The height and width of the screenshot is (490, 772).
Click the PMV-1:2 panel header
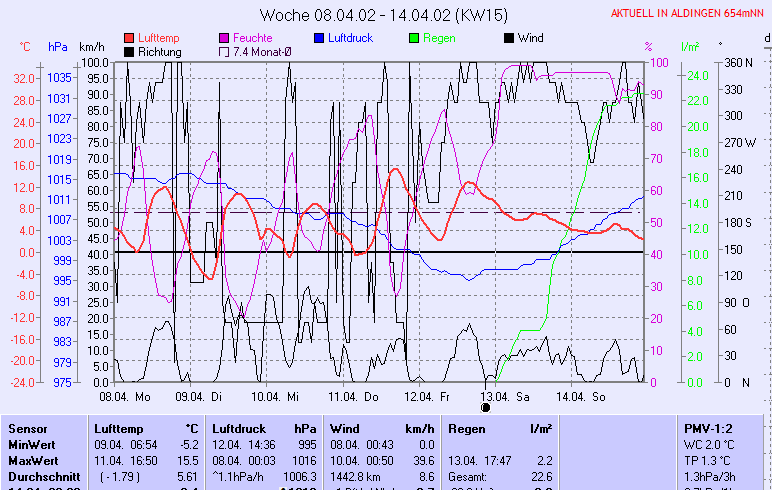[x=706, y=427]
